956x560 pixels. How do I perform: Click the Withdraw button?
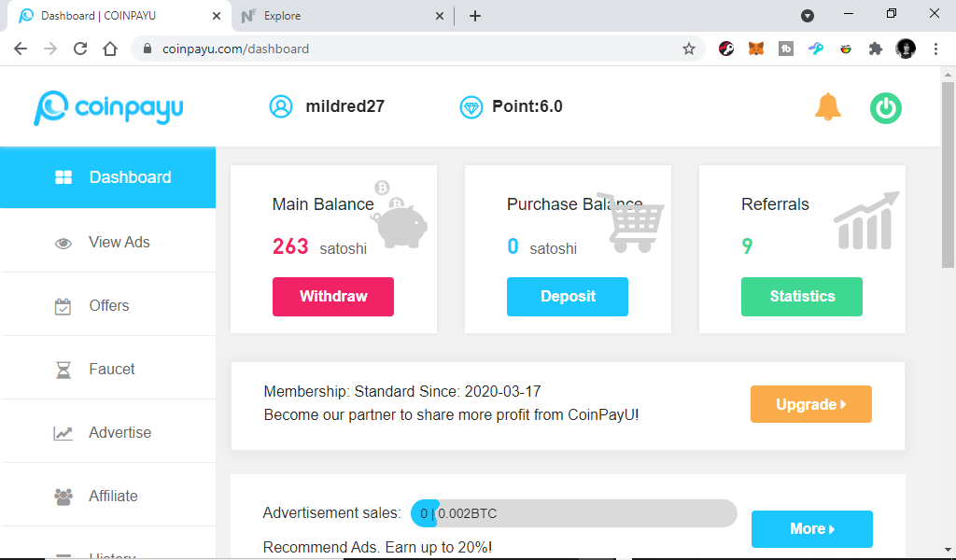[333, 296]
